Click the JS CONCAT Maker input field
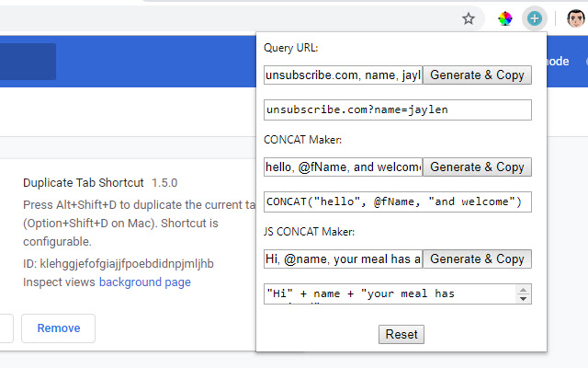588x368 pixels. [x=343, y=259]
